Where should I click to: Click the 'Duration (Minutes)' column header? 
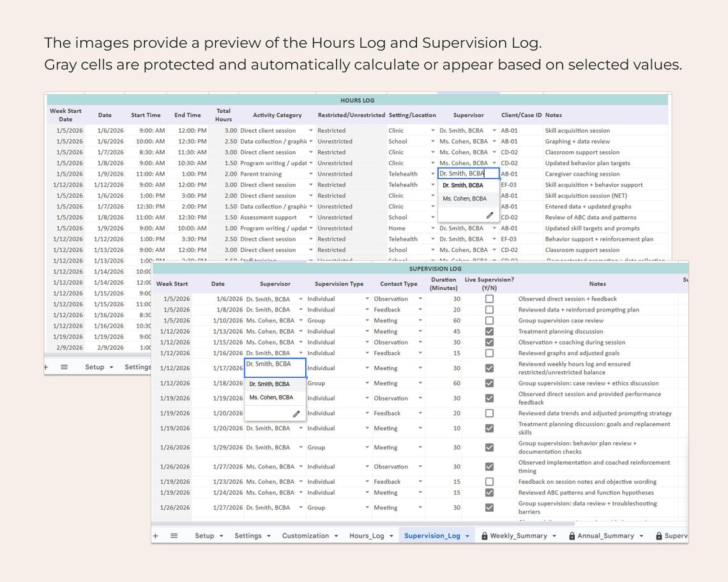[443, 283]
